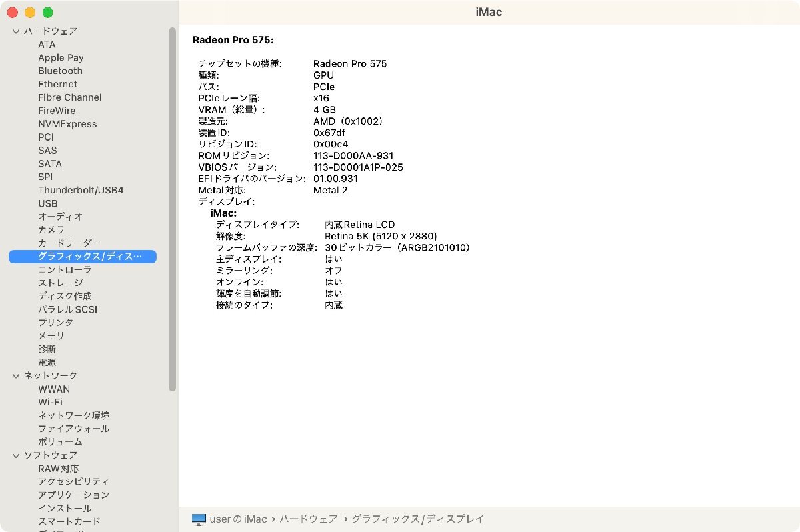Select グラフィックス/ディスプレイ in the breadcrumb
This screenshot has height=532, width=800.
pos(420,518)
